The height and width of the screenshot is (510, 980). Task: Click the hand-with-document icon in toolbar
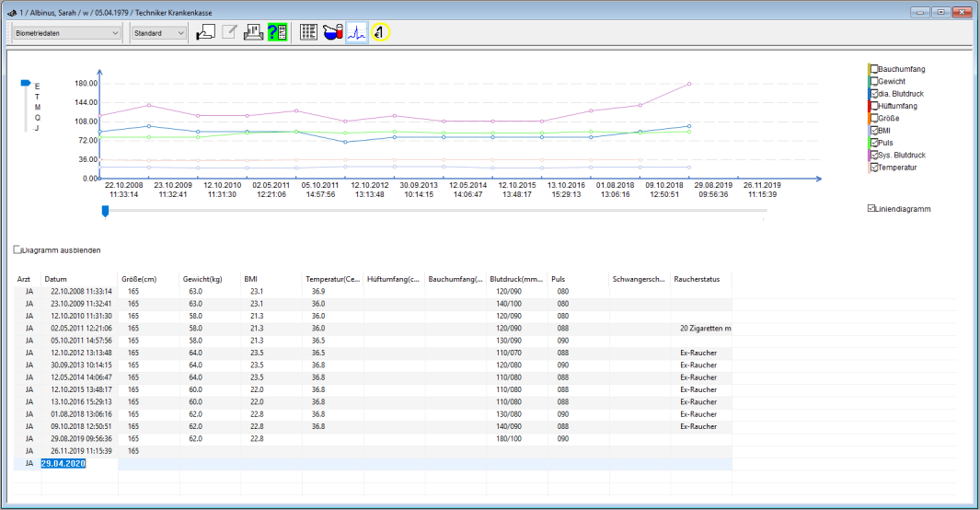click(205, 32)
